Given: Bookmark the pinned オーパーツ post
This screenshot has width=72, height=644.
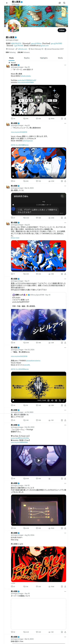Looking at the screenshot, I should [62, 118].
